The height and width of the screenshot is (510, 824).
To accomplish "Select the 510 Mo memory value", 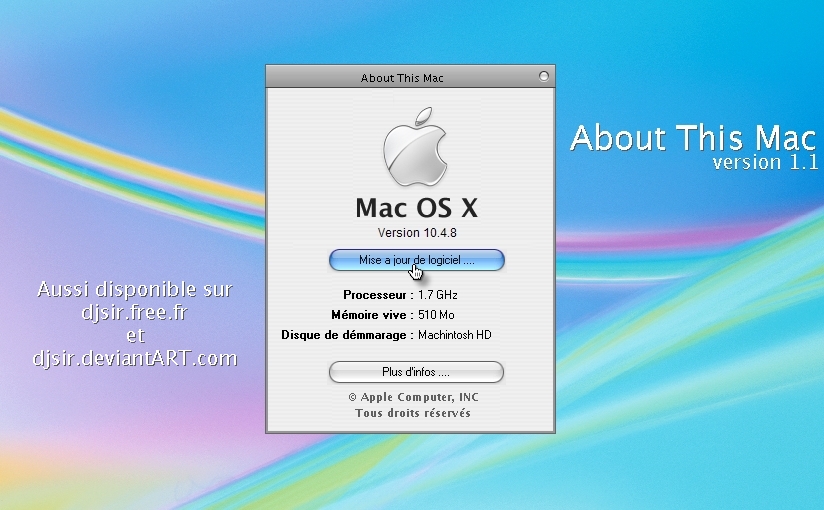I will [435, 315].
